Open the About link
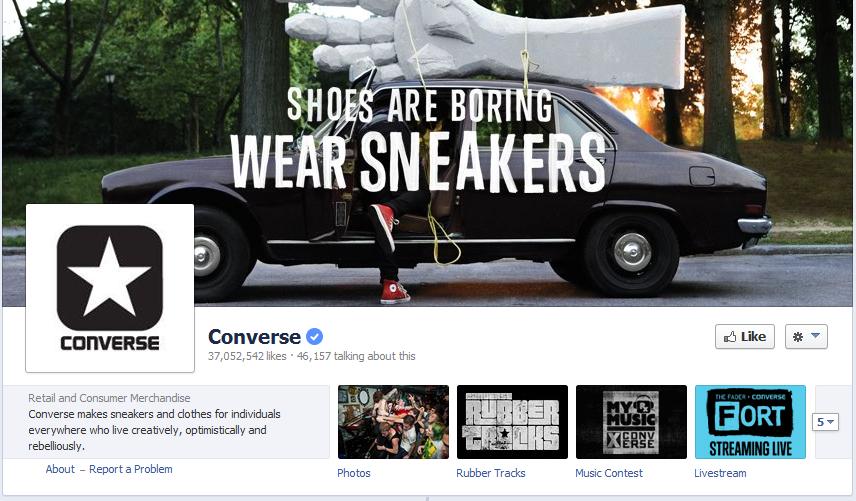Screen dimensions: 856x501 pos(60,469)
